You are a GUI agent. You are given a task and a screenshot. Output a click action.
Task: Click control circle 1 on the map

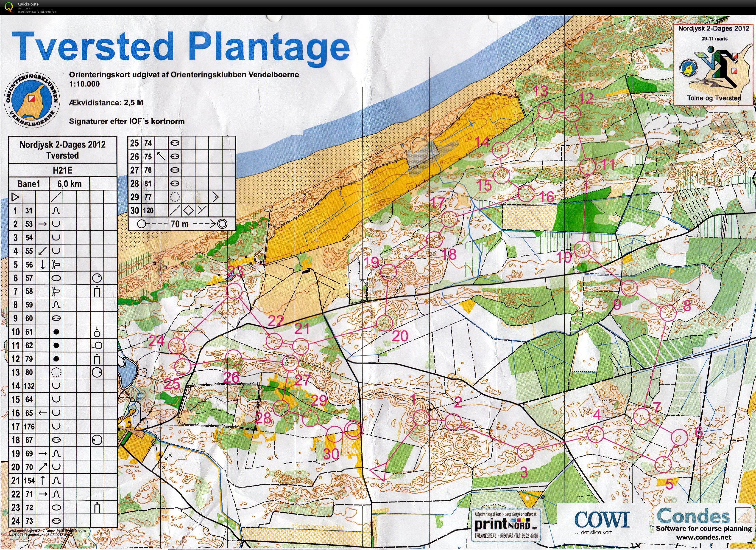[421, 417]
